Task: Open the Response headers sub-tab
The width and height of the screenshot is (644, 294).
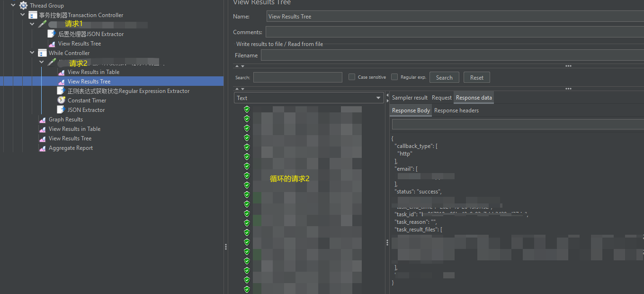Action: click(x=456, y=110)
